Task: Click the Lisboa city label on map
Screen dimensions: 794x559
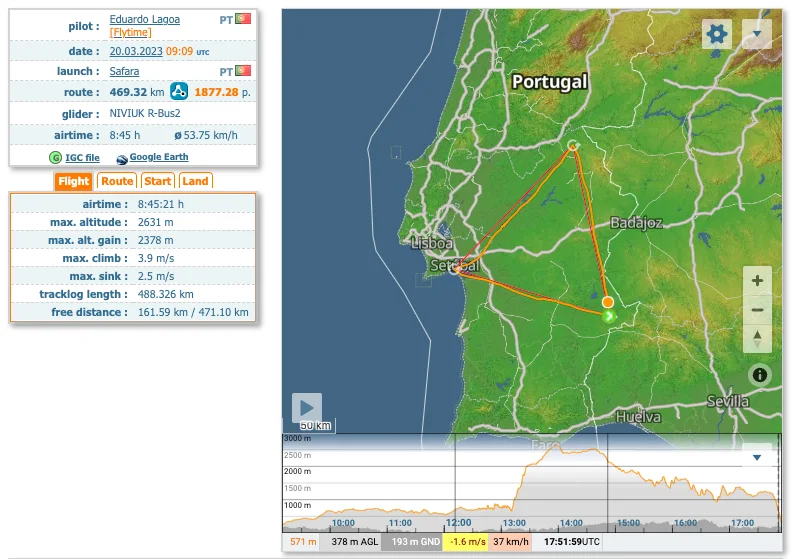Action: click(x=431, y=244)
